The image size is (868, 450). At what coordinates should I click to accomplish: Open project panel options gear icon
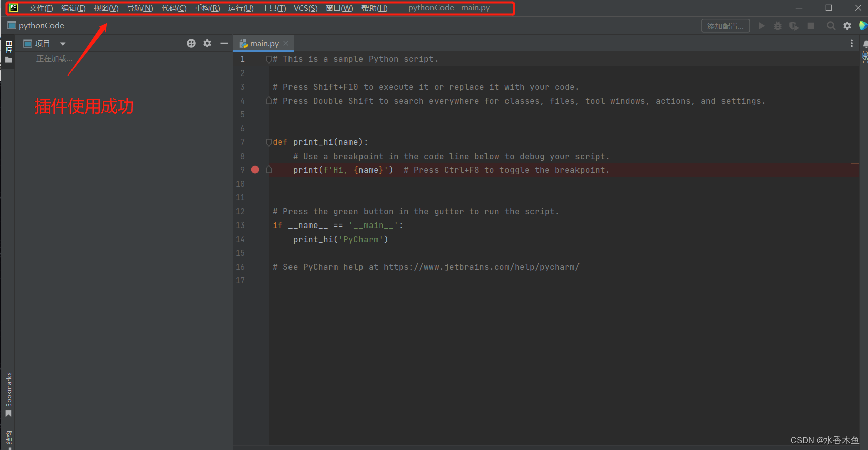207,43
